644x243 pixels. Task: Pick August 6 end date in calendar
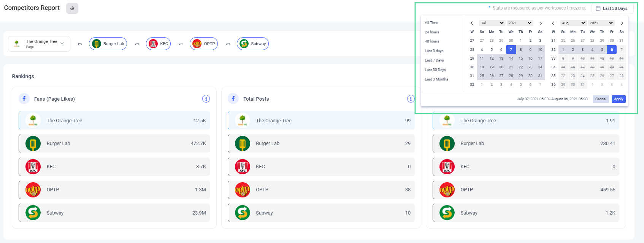click(x=612, y=50)
